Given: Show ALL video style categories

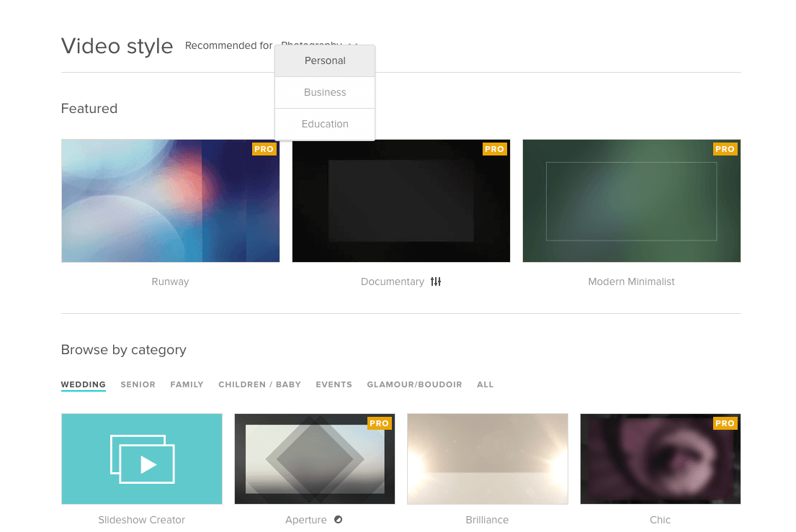Looking at the screenshot, I should tap(485, 384).
